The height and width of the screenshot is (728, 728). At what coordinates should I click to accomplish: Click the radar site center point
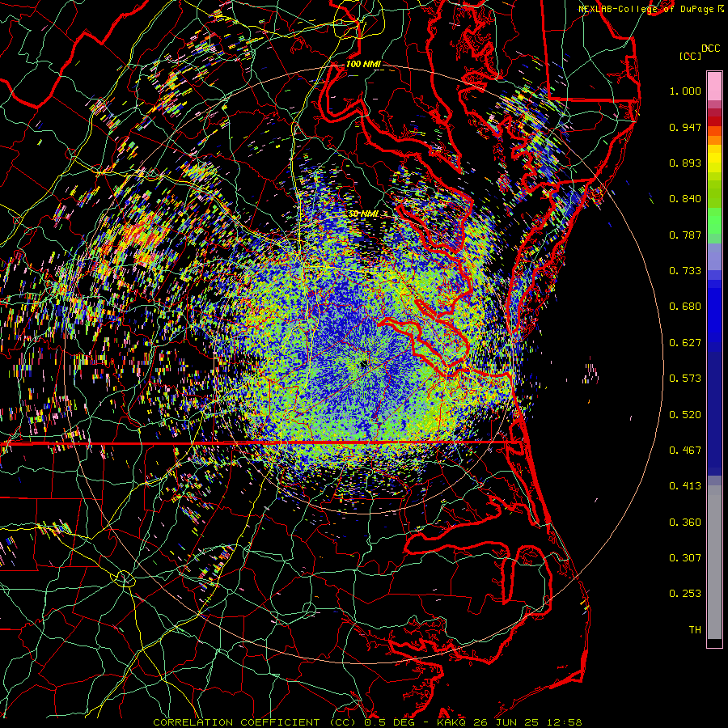[363, 363]
